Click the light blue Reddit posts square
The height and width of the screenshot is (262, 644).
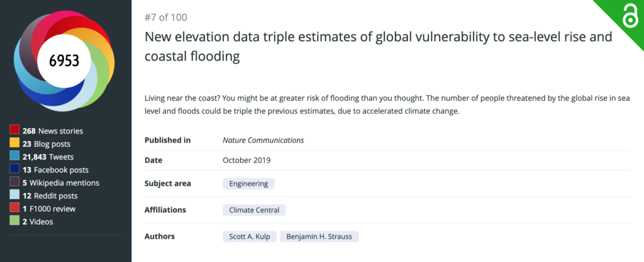coord(14,195)
